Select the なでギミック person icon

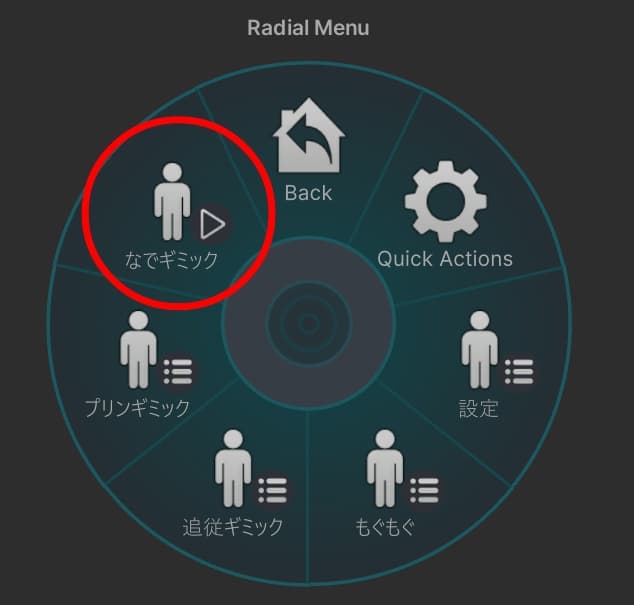pos(172,201)
